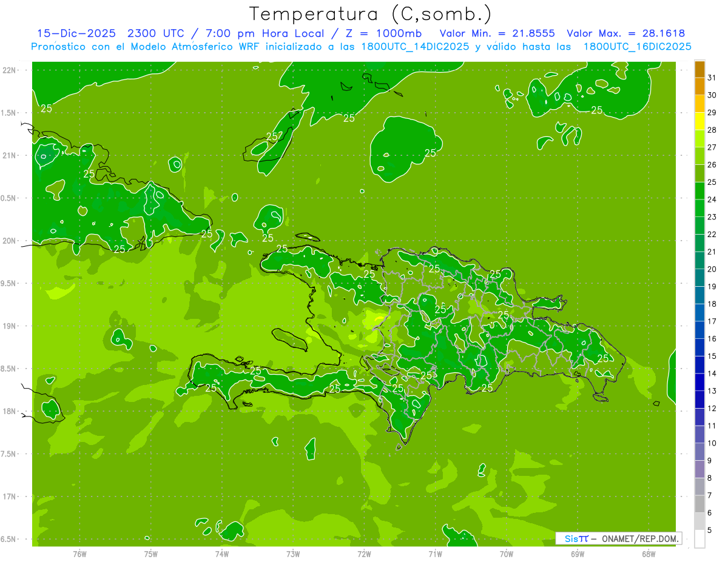Click the "8.5N" latitude label

point(9,369)
